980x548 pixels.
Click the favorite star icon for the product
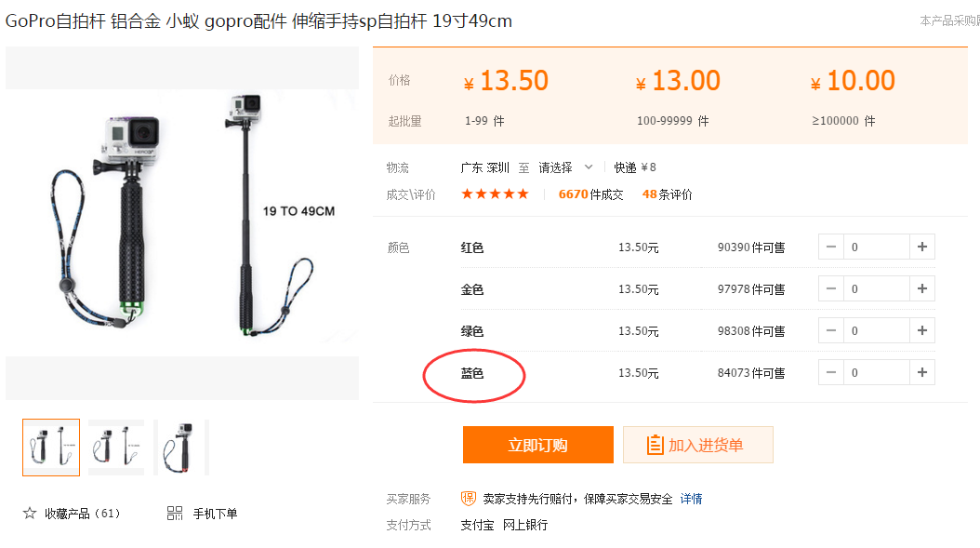(x=30, y=514)
